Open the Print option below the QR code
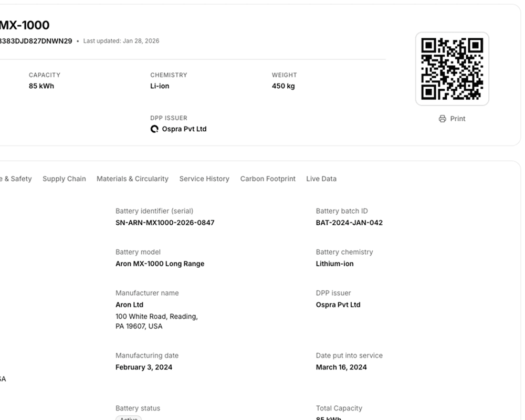 [451, 119]
